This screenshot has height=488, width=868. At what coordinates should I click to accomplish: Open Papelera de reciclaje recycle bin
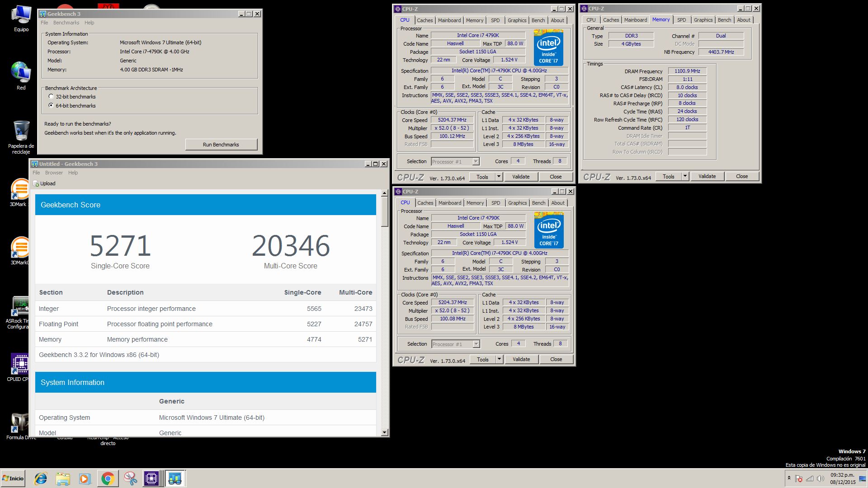tap(21, 137)
